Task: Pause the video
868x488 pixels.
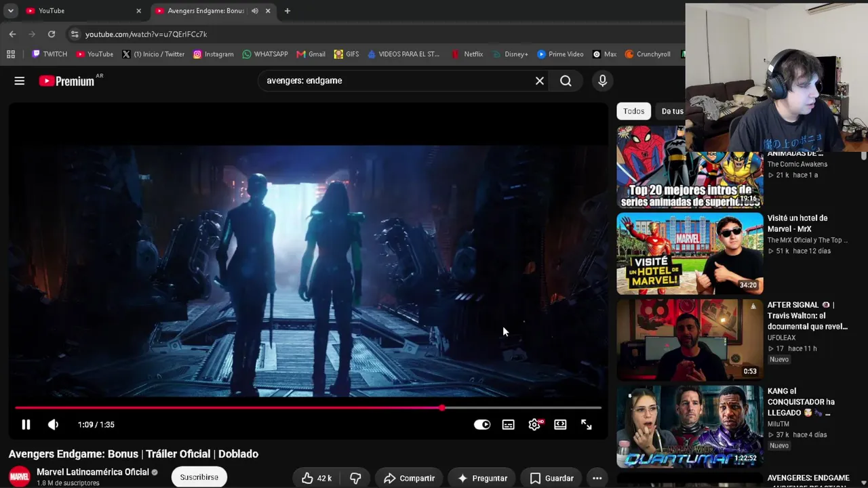Action: point(26,425)
